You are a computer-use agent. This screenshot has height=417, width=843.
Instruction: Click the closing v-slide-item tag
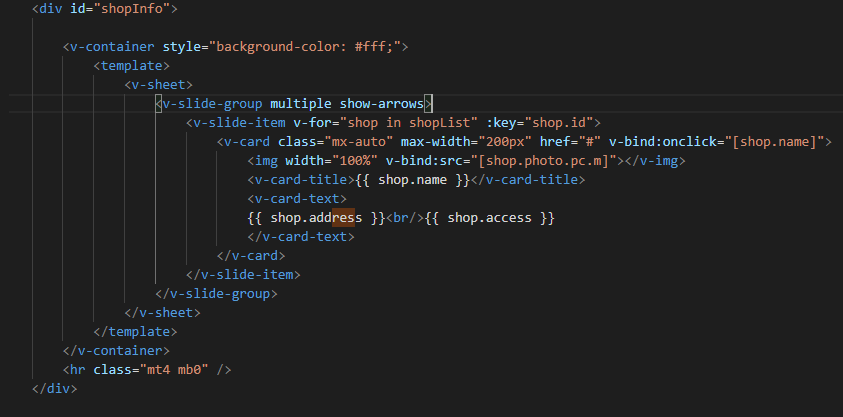(x=243, y=275)
